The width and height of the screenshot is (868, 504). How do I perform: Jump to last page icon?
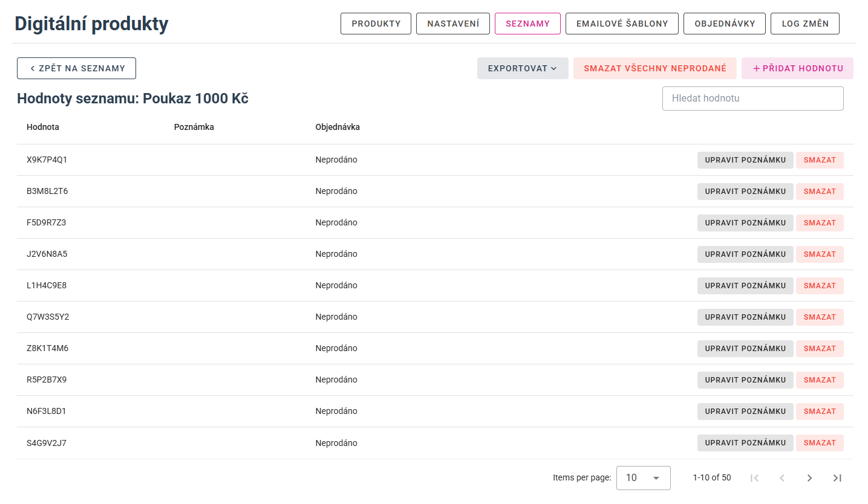(x=837, y=478)
